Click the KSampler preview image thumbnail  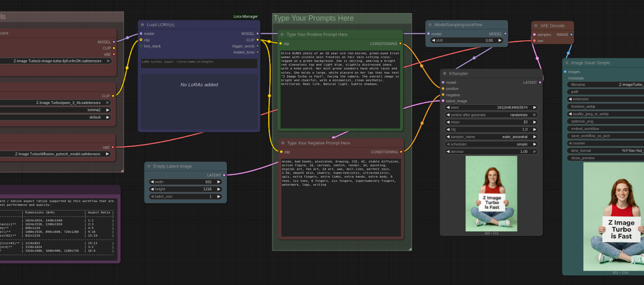491,194
